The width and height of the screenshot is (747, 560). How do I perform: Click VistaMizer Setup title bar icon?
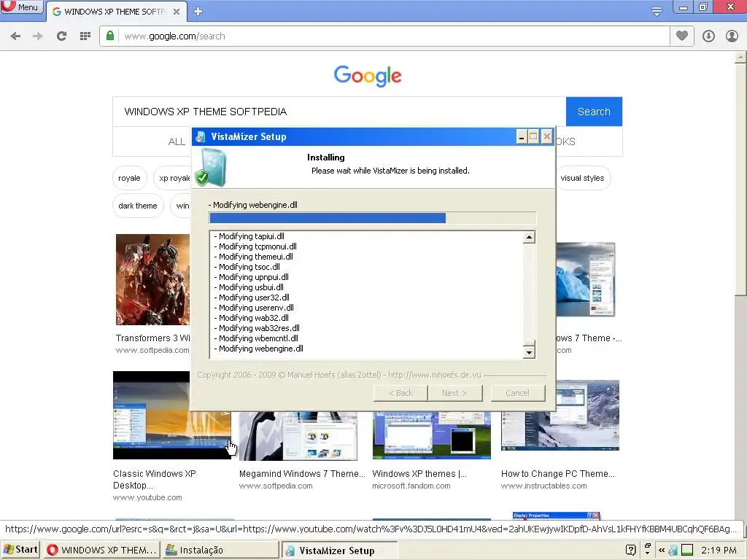coord(201,136)
